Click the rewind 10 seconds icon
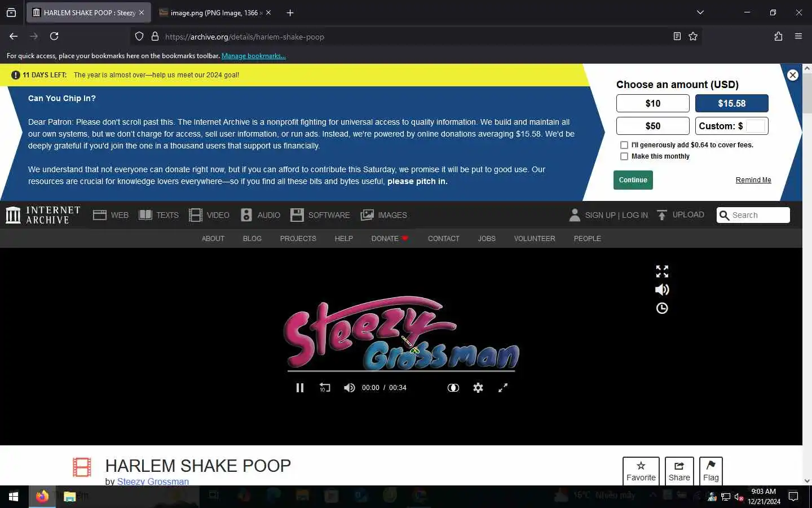 coord(325,388)
